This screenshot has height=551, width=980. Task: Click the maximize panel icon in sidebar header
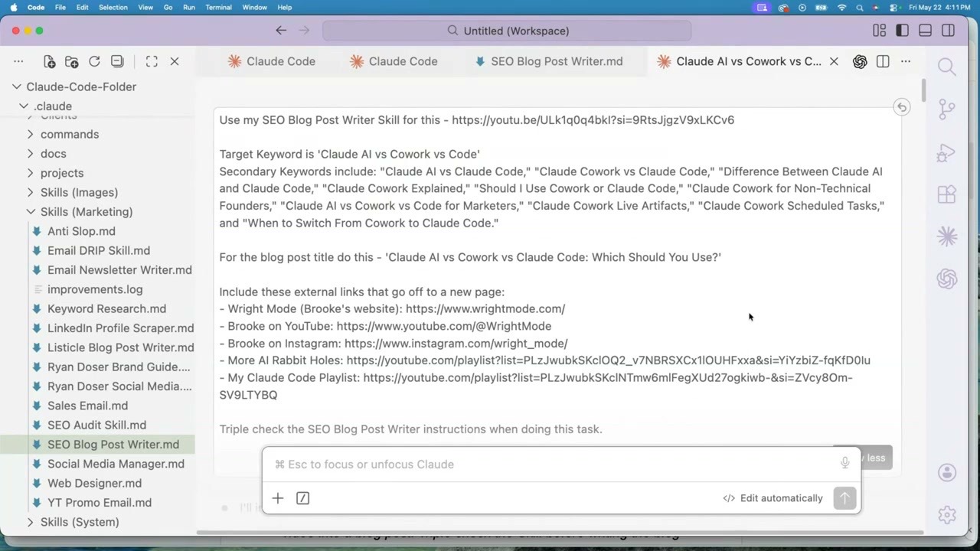[152, 61]
